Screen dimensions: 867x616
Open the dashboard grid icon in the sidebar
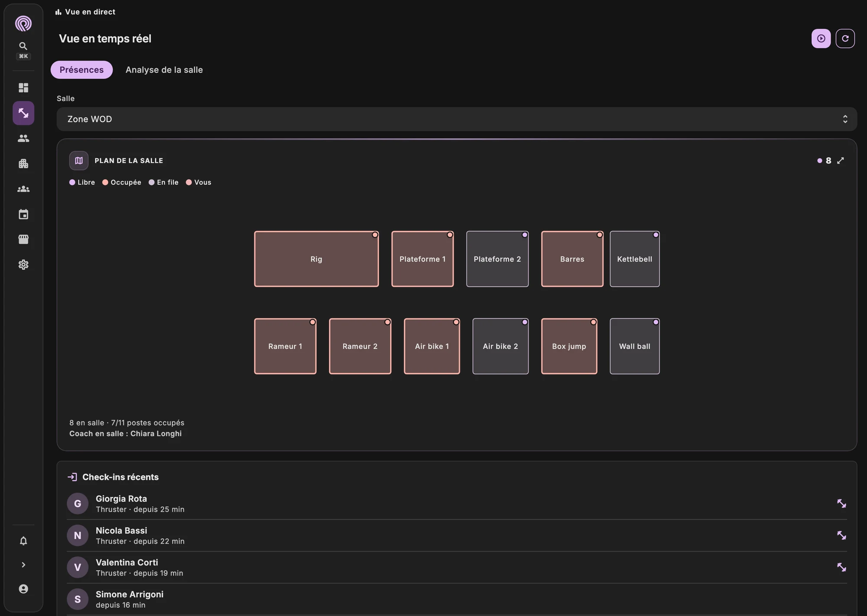[x=23, y=88]
